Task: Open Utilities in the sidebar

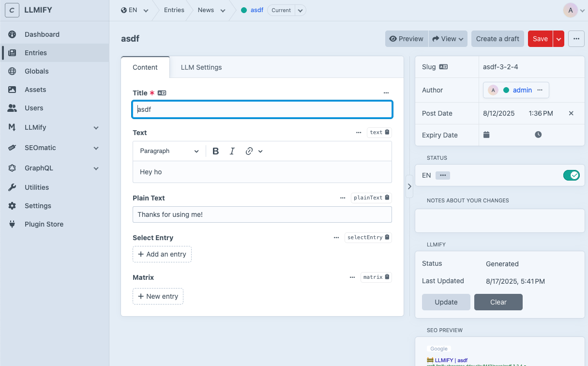Action: [x=54, y=187]
